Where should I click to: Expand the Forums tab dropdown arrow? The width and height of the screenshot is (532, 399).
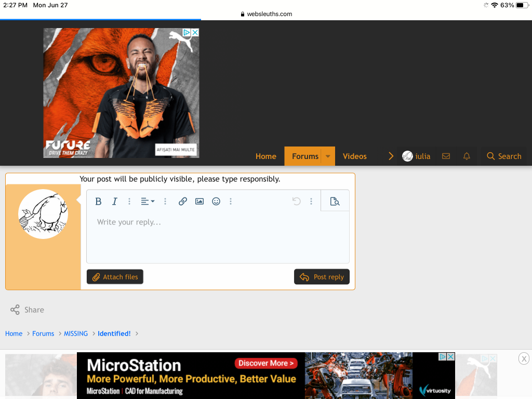pos(328,156)
